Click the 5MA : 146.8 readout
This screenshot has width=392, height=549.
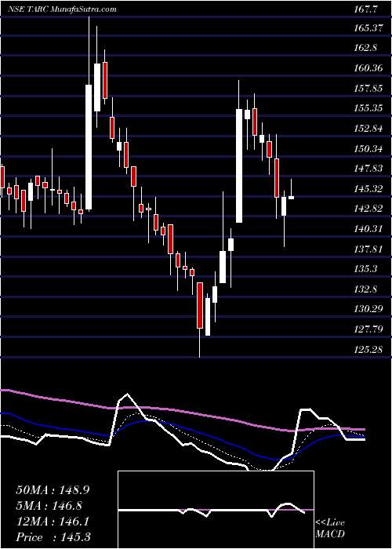click(x=49, y=506)
